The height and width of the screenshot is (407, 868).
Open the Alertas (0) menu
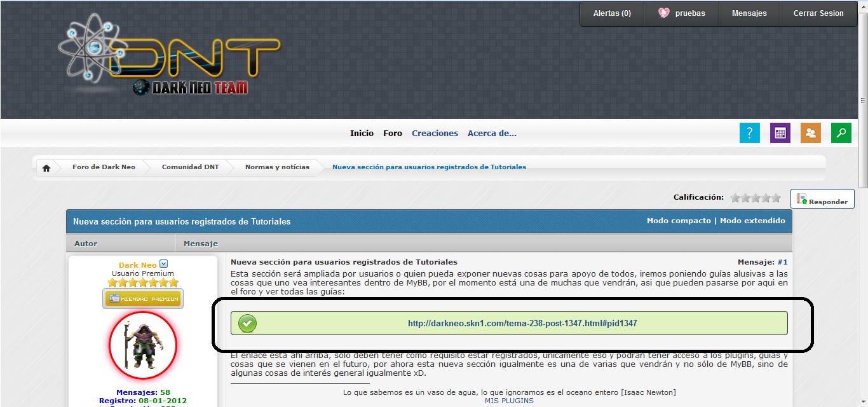611,13
